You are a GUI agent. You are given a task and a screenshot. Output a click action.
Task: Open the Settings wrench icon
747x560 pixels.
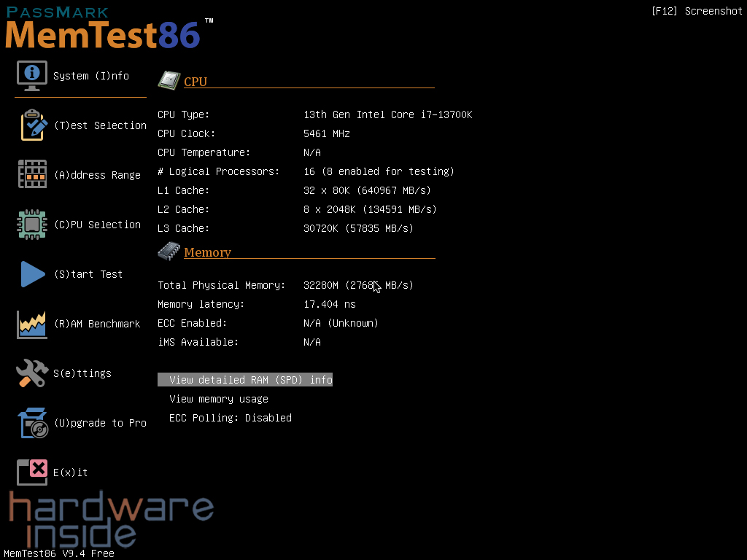coord(32,373)
